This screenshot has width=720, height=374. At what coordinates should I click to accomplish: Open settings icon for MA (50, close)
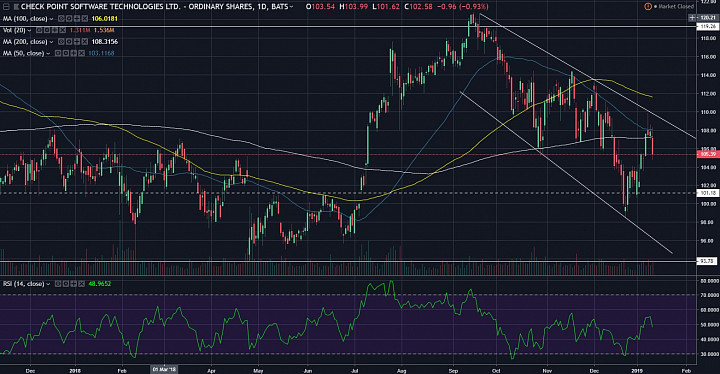click(66, 53)
